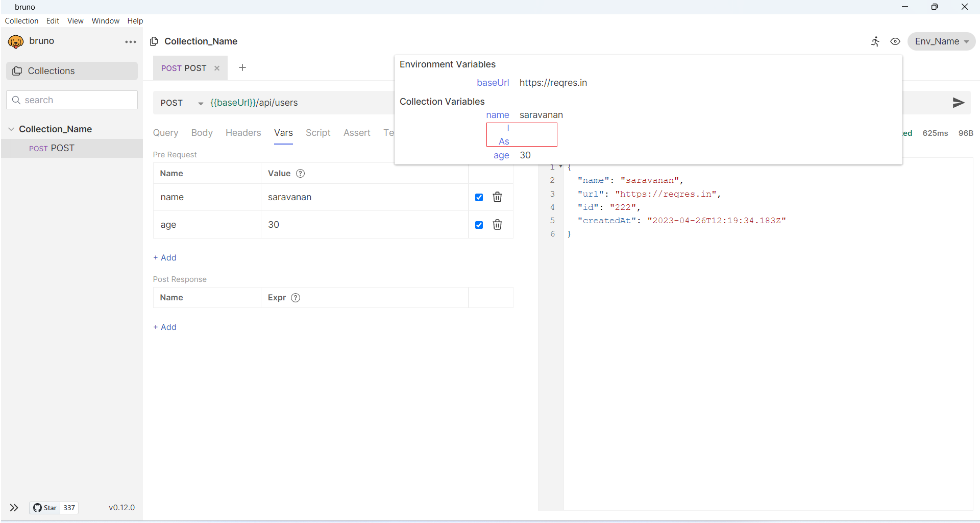
Task: Open the Env_Name environment dropdown
Action: pyautogui.click(x=941, y=41)
